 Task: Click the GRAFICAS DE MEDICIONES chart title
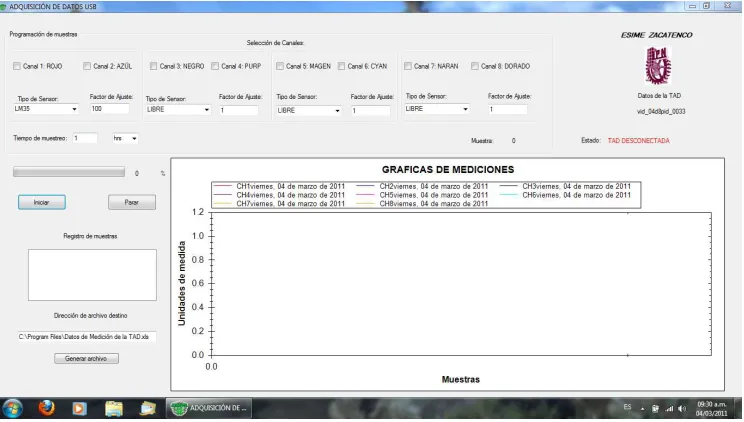pos(448,169)
